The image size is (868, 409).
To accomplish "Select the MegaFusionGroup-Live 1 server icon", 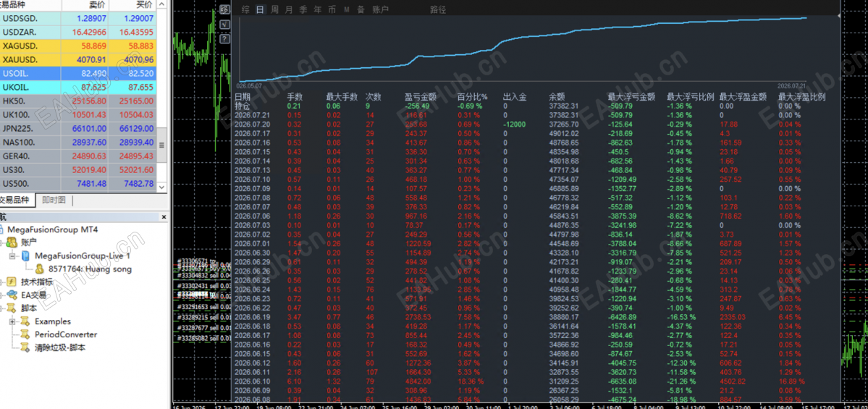I will coord(25,256).
